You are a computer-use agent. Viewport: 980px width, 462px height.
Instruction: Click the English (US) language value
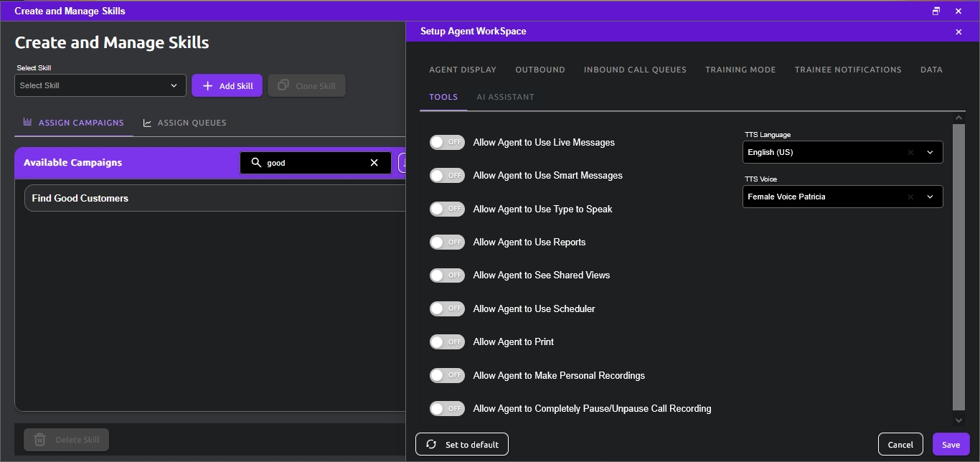coord(770,152)
